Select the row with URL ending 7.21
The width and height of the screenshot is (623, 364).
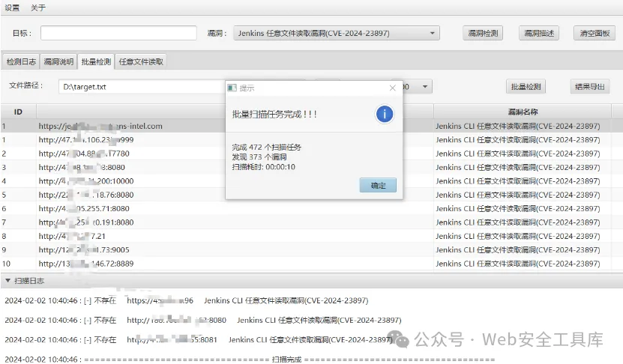coord(312,236)
